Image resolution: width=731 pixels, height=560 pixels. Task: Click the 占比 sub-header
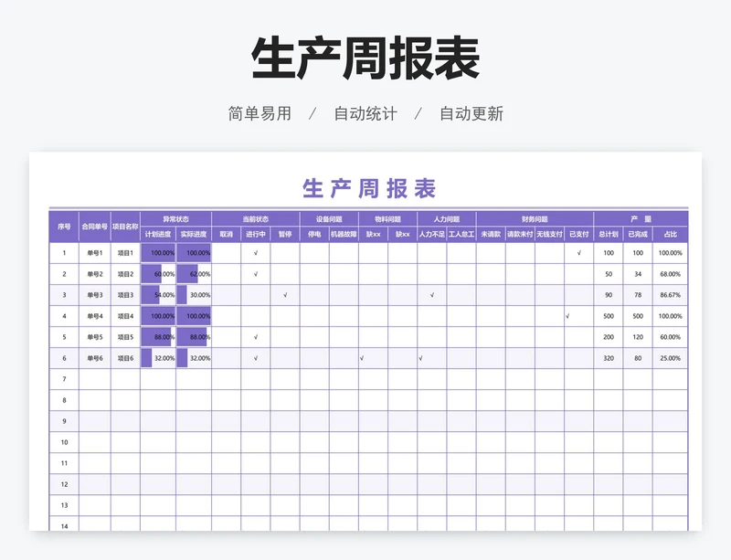coord(670,234)
